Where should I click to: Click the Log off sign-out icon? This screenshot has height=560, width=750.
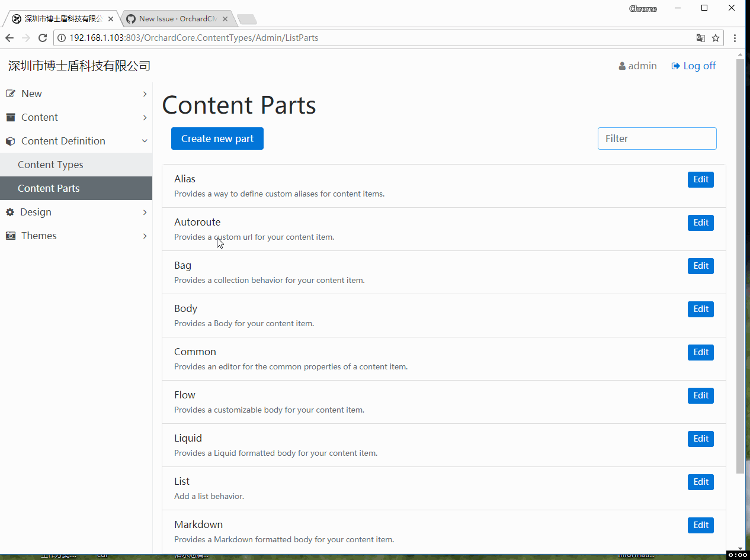(675, 66)
